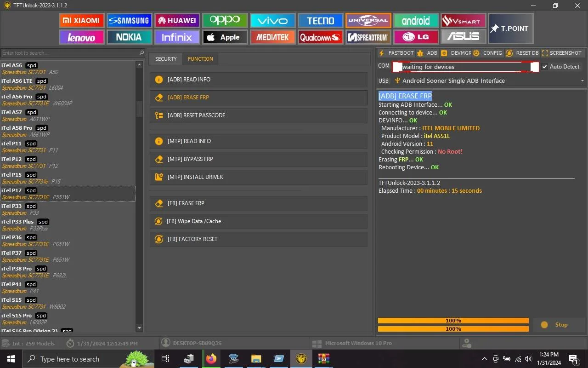Viewport: 588px width, 368px height.
Task: Open the DEVMGR device manager
Action: tap(456, 53)
